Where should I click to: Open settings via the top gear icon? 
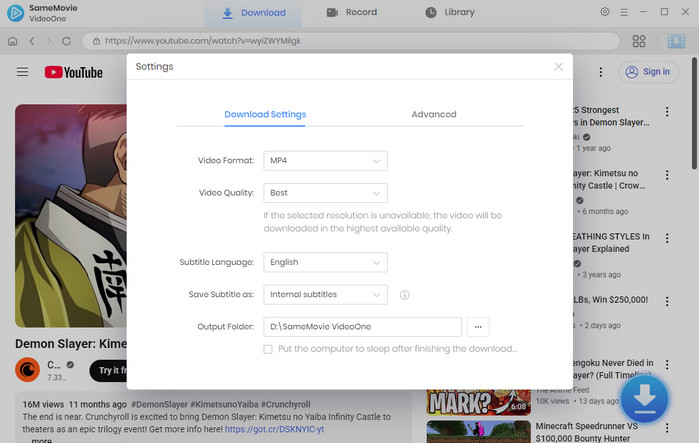coord(604,12)
